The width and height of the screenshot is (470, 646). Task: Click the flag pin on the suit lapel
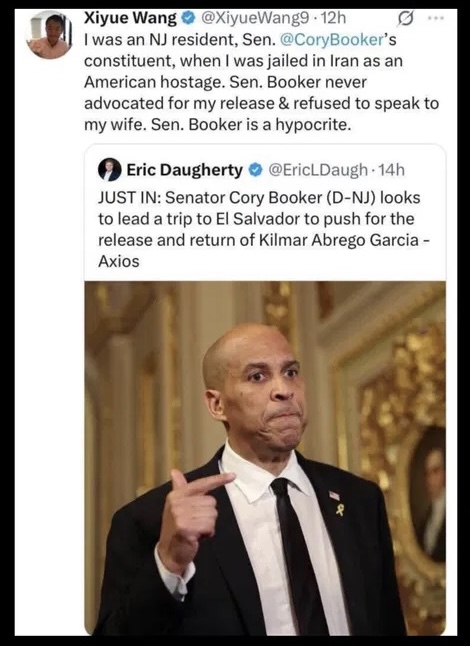334,496
